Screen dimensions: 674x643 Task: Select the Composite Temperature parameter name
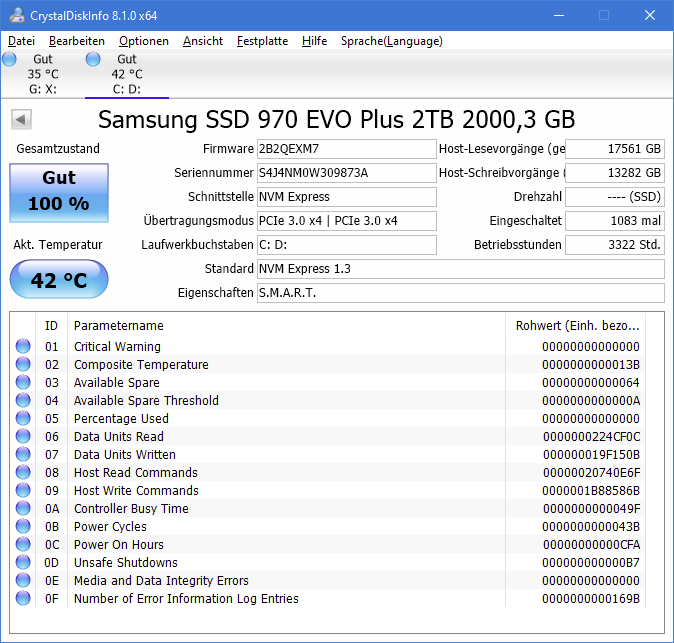tap(141, 364)
